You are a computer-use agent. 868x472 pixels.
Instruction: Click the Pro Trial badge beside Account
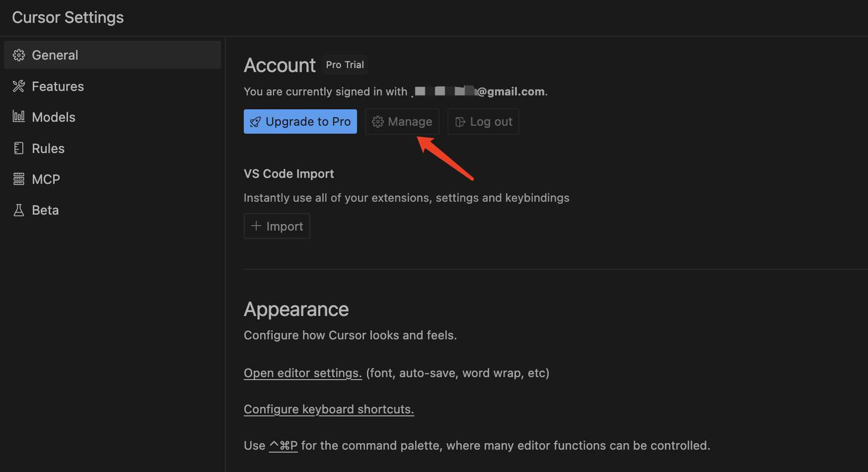[345, 65]
